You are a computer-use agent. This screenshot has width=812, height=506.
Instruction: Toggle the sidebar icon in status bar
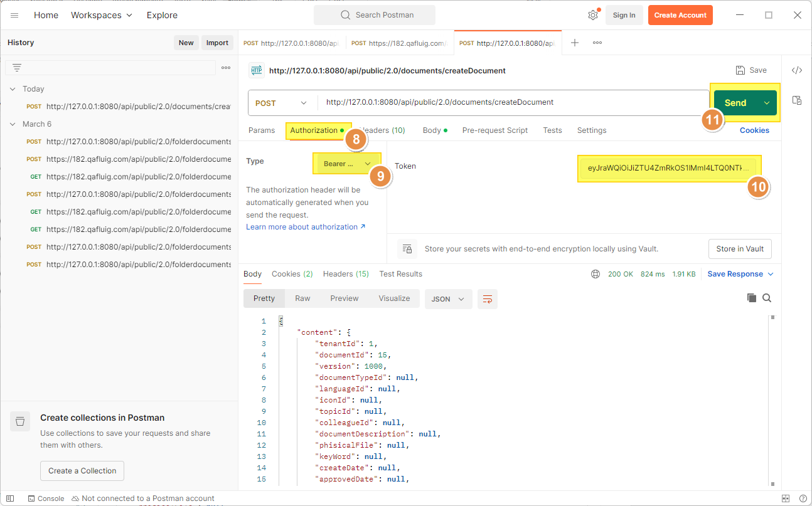[x=10, y=498]
